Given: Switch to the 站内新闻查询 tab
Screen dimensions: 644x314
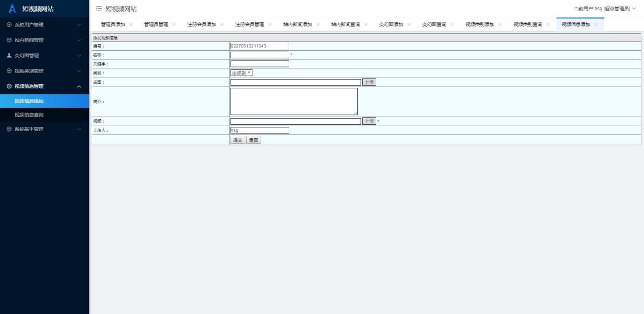Looking at the screenshot, I should click(346, 25).
